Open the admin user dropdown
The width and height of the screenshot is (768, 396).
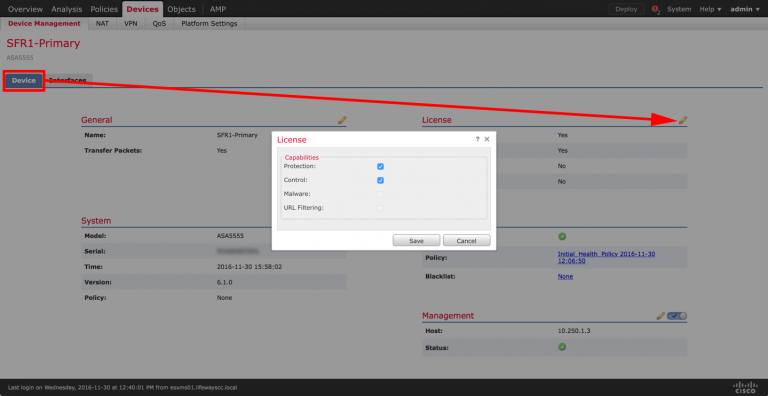coord(745,9)
